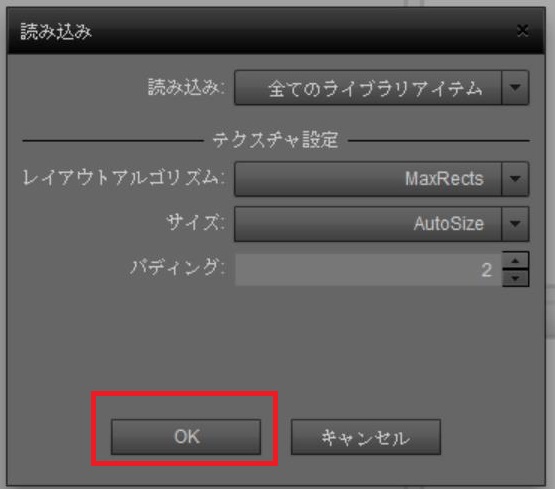Screen dimensions: 555x489
Task: Click the 読み込み: label beside the first dropdown
Action: click(x=186, y=87)
